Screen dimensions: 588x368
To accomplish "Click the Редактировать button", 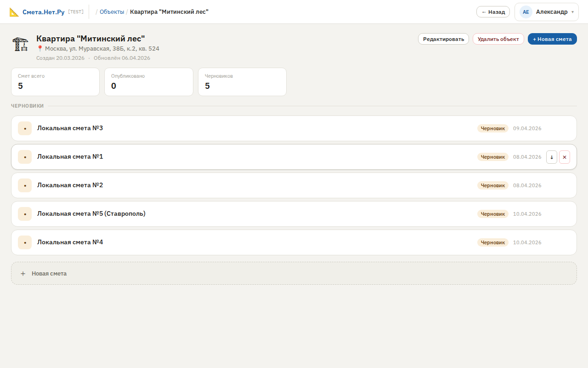I will [x=443, y=39].
